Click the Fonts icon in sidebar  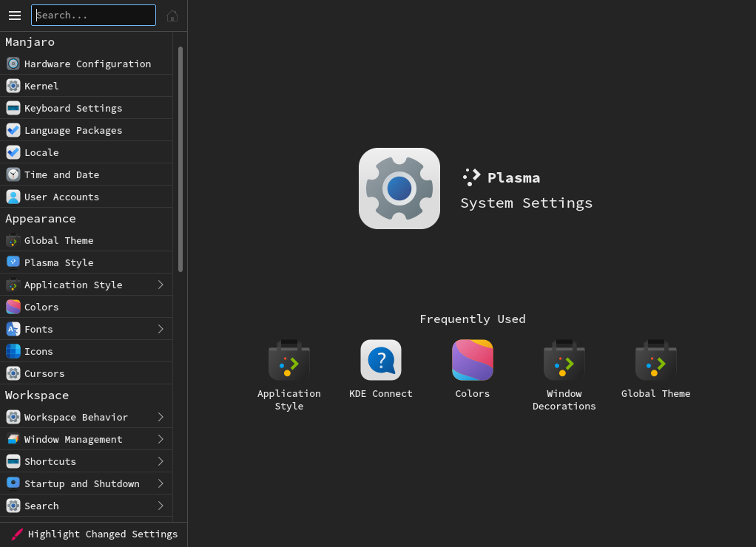[x=13, y=329]
